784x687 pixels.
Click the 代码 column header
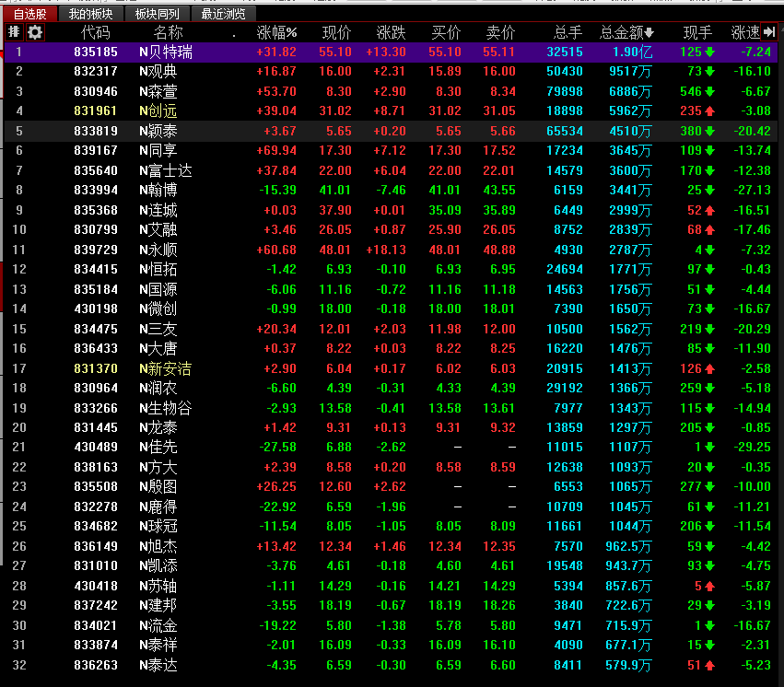pos(96,33)
